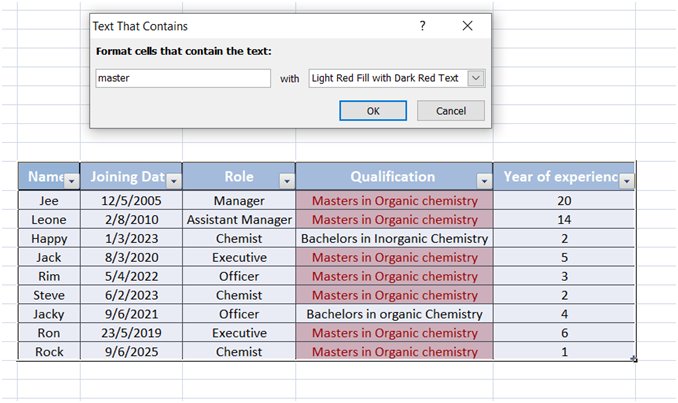Open the Joining Date filter dropdown
The width and height of the screenshot is (678, 403).
point(174,181)
